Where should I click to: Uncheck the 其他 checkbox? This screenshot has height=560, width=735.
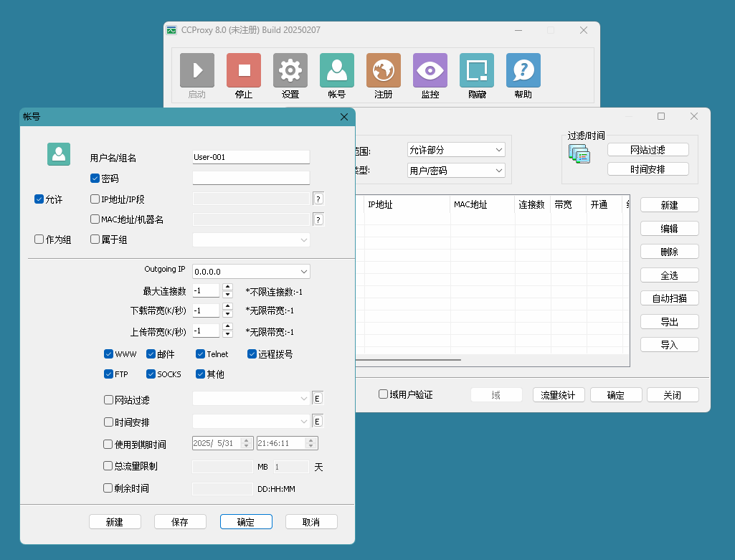coord(200,374)
